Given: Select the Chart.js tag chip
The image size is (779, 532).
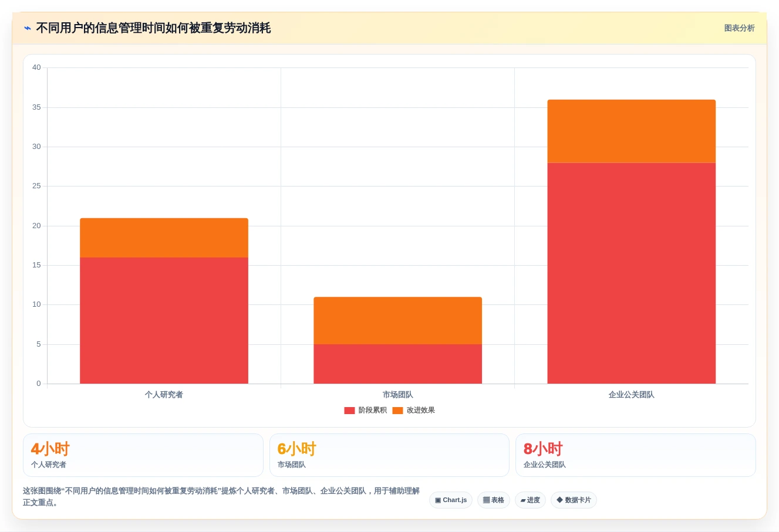Looking at the screenshot, I should pos(451,500).
